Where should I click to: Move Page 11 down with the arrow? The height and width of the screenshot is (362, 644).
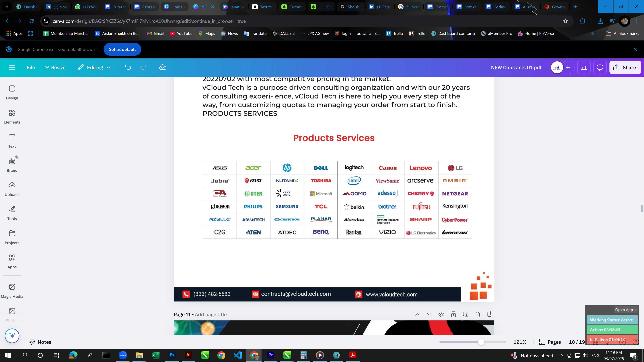point(429,314)
